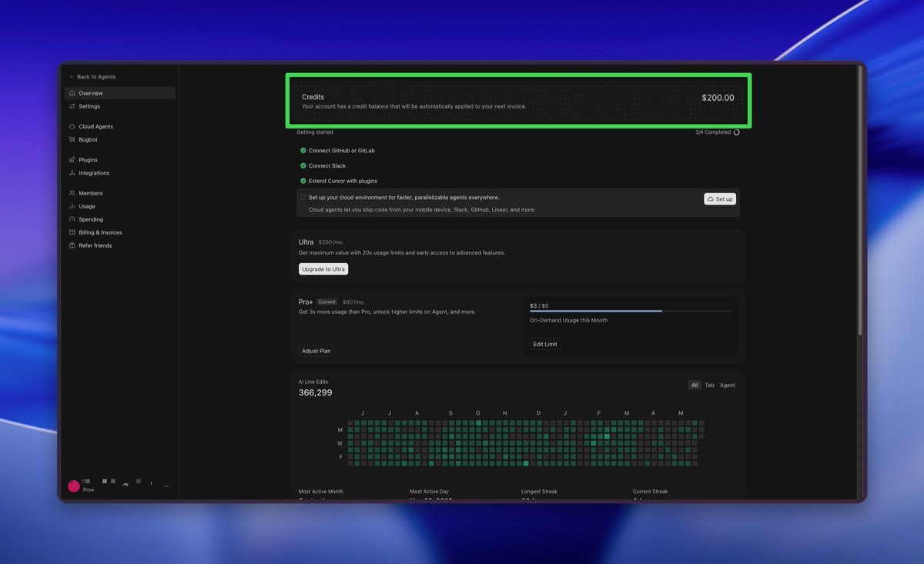The width and height of the screenshot is (924, 564).
Task: Click the O month label on the heatmap
Action: (x=478, y=413)
